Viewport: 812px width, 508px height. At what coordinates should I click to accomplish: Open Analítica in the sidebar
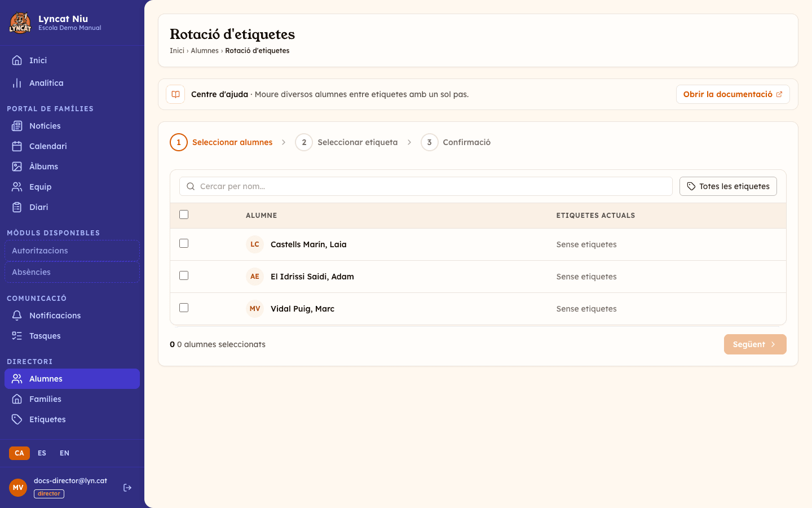(72, 83)
